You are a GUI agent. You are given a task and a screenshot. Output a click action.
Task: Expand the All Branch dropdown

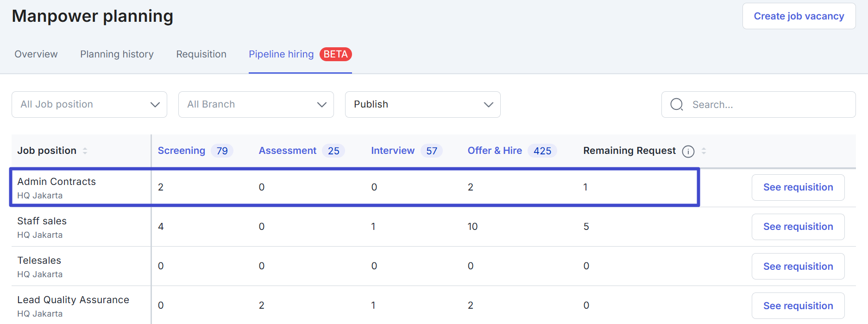tap(256, 104)
